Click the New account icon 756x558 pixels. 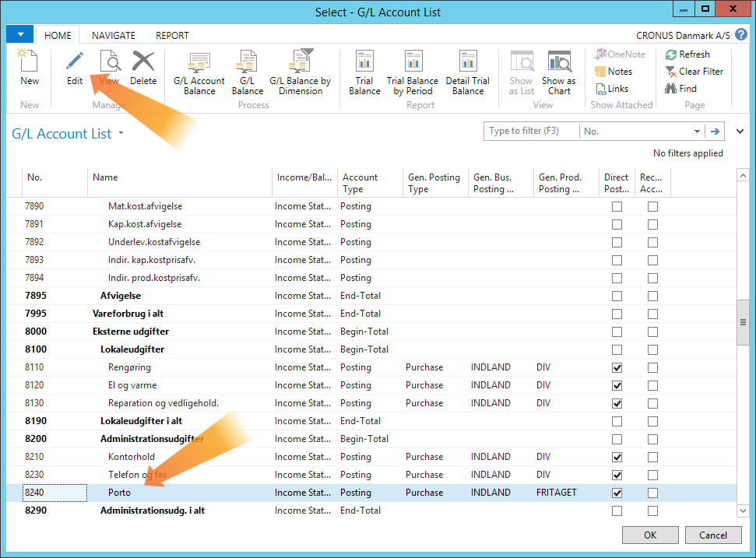coord(29,61)
